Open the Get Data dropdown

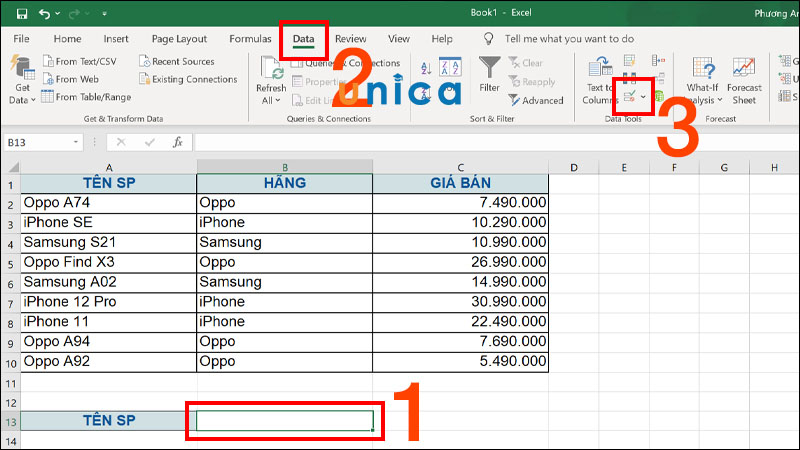[22, 80]
